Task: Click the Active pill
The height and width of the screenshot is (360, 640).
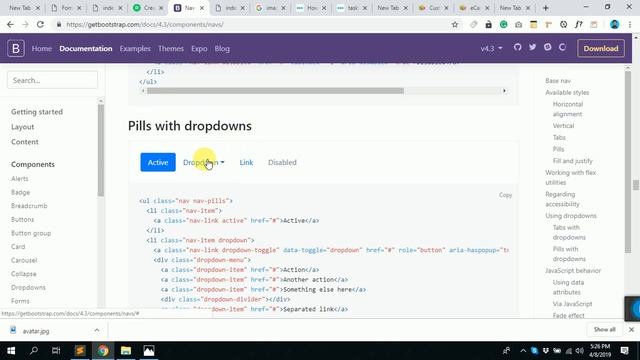Action: pyautogui.click(x=158, y=162)
